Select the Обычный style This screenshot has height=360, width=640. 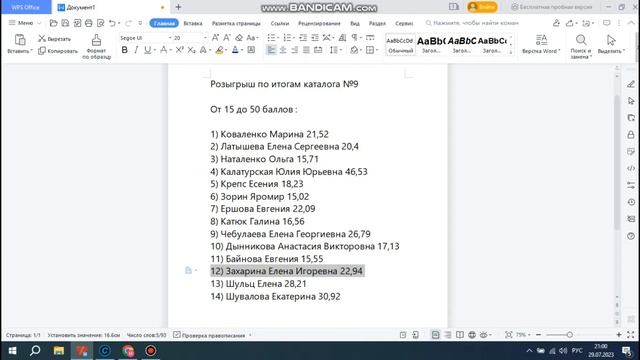[x=400, y=44]
